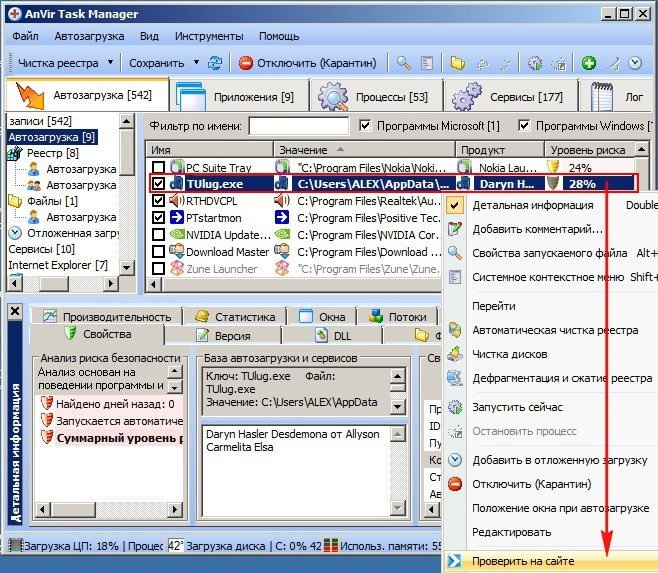Screen dimensions: 658x573
Task: Click the RTHDVCPL speaker icon in list
Action: (177, 200)
